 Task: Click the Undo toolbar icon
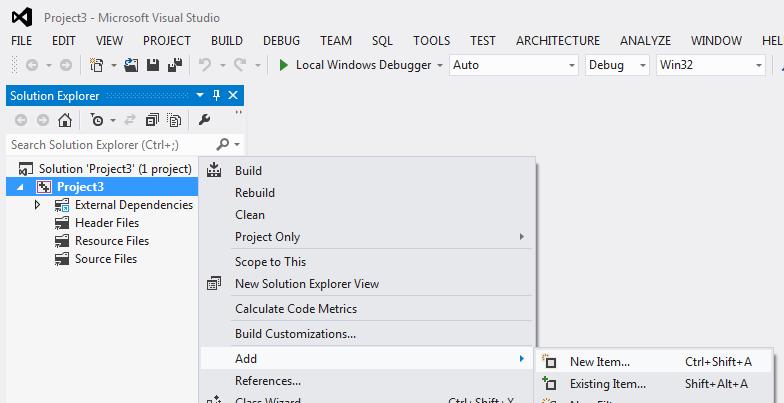(x=205, y=65)
